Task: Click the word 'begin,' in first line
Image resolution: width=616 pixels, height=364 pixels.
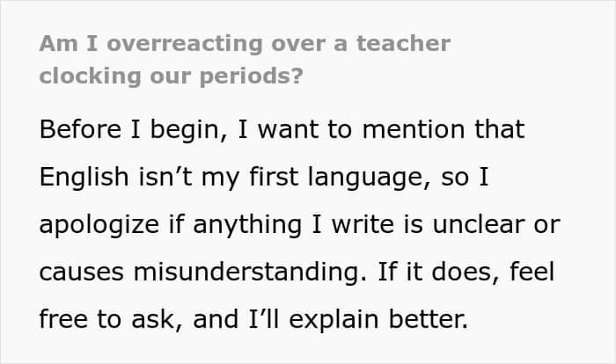Action: (181, 130)
